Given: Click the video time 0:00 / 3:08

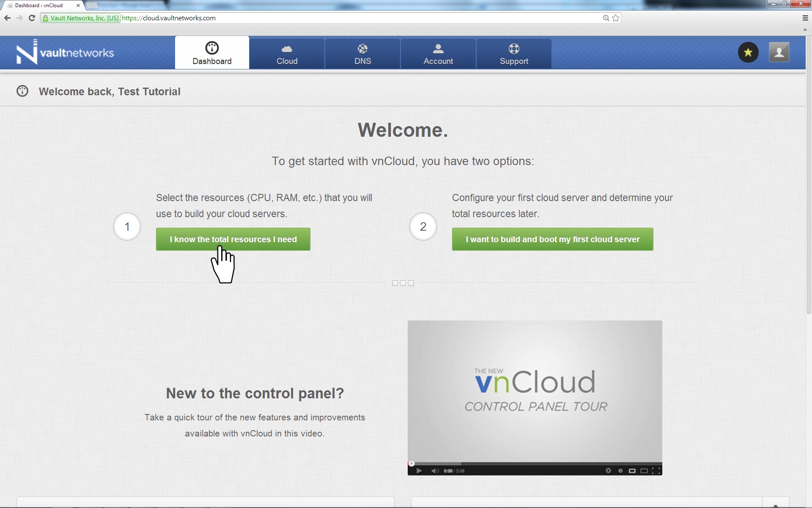Looking at the screenshot, I should pyautogui.click(x=454, y=471).
